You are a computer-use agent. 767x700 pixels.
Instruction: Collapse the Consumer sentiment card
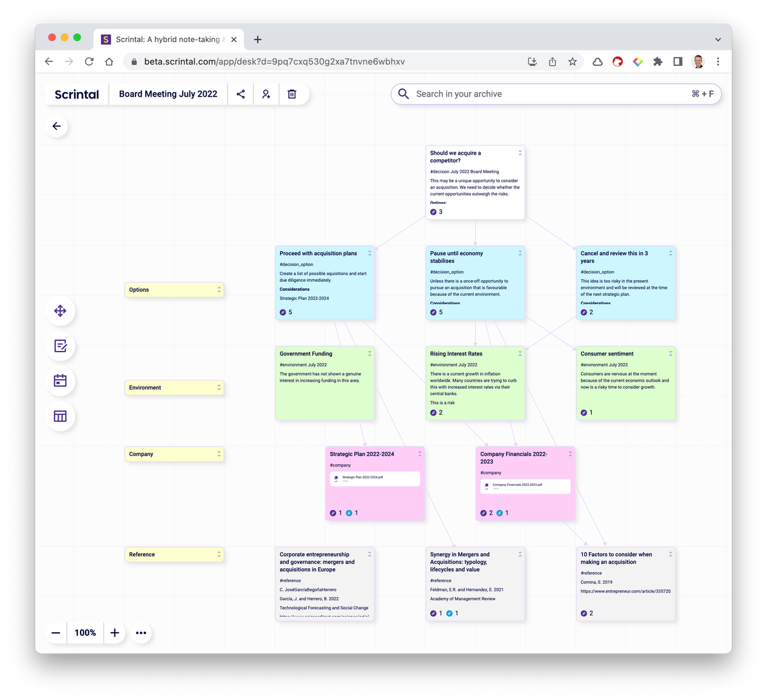(x=670, y=352)
